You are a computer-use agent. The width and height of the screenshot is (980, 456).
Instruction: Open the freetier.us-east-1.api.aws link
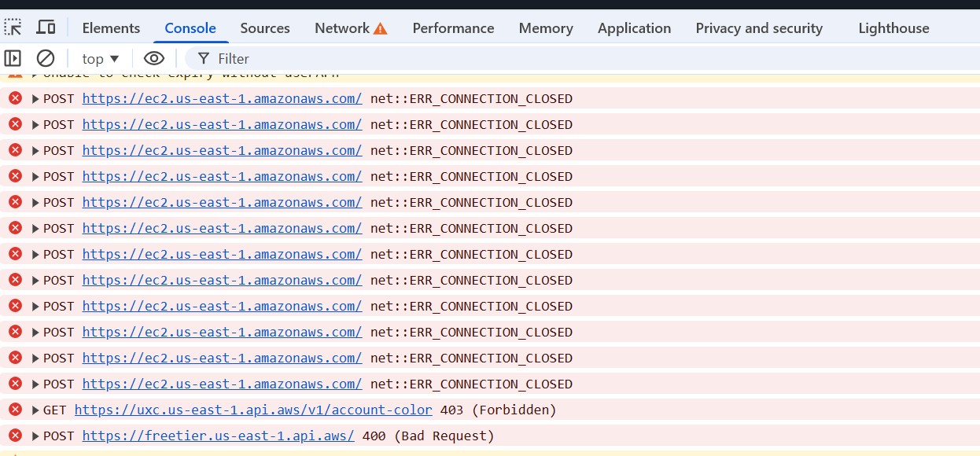[218, 436]
